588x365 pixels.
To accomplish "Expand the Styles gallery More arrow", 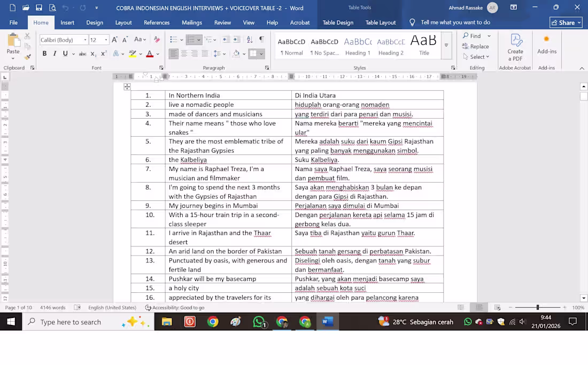I will coord(446,45).
